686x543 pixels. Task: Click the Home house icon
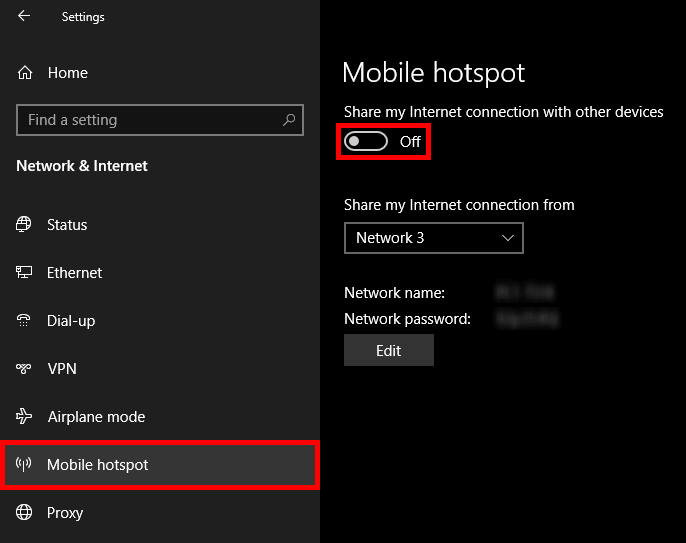[x=25, y=73]
